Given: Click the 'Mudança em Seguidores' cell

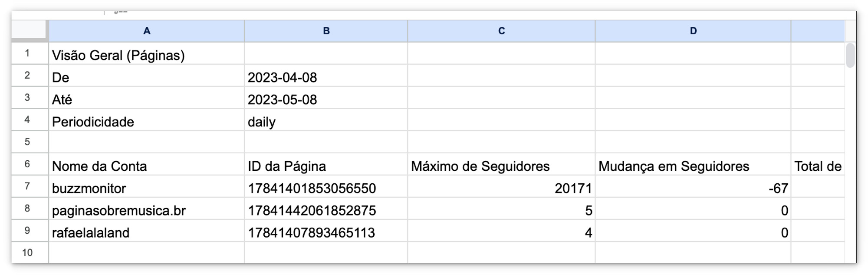Looking at the screenshot, I should [693, 166].
